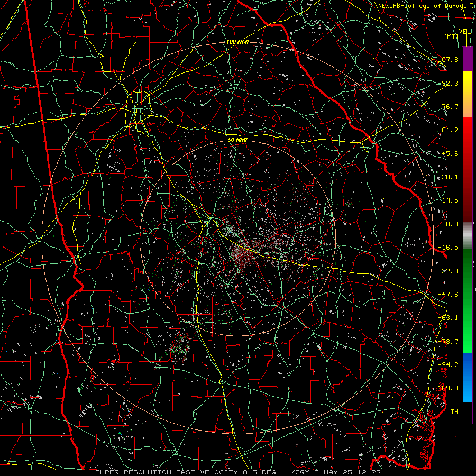Click the VEL legend title
This screenshot has width=476, height=476.
(465, 32)
